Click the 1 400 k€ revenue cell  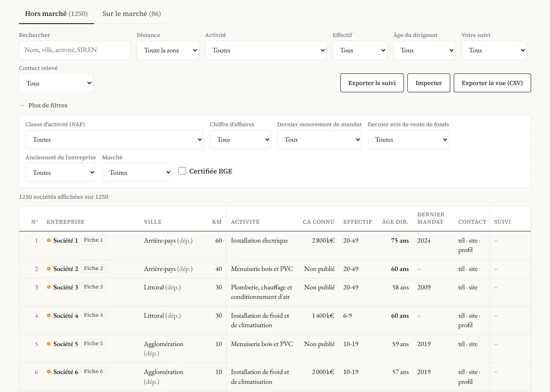[323, 316]
